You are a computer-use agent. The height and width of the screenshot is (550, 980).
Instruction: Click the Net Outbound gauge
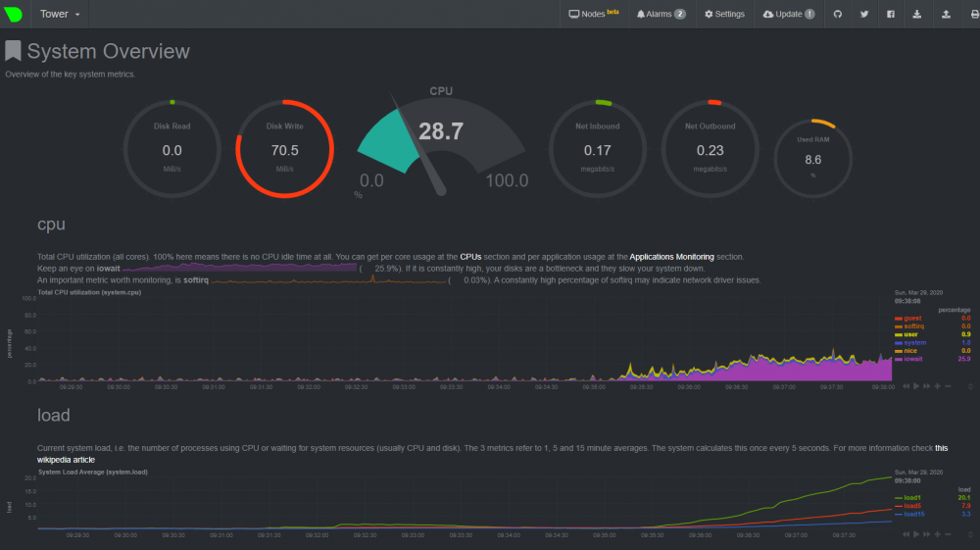710,149
